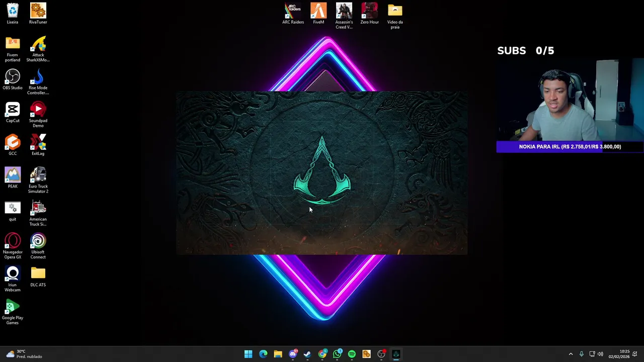The width and height of the screenshot is (644, 362).
Task: Open the Attack Shark X6 mouse shortcut
Action: (x=38, y=49)
